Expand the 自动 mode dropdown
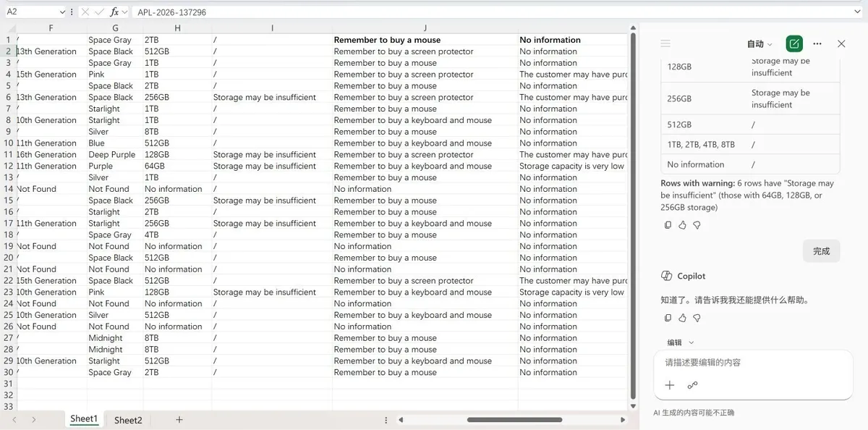Screen dimensions: 868x430 759,44
